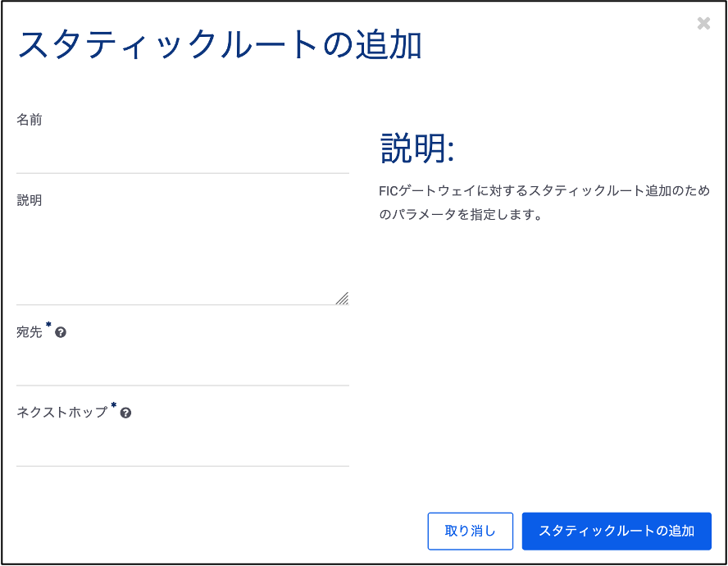Close the static route dialog with X
Viewport: 728px width, 566px height.
tap(703, 23)
